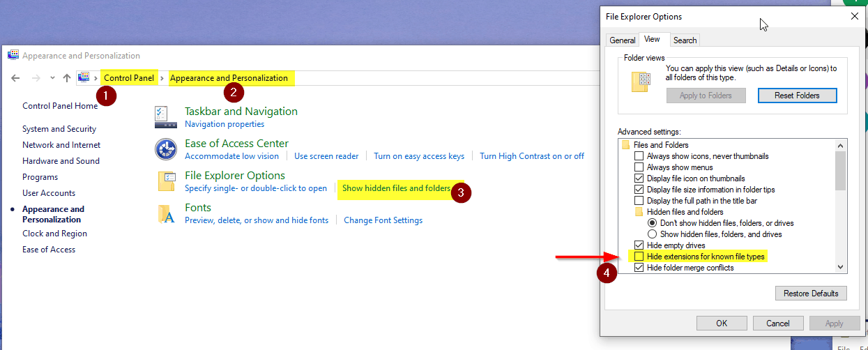The width and height of the screenshot is (868, 350).
Task: Click the Files and Folders tree icon
Action: coord(625,145)
